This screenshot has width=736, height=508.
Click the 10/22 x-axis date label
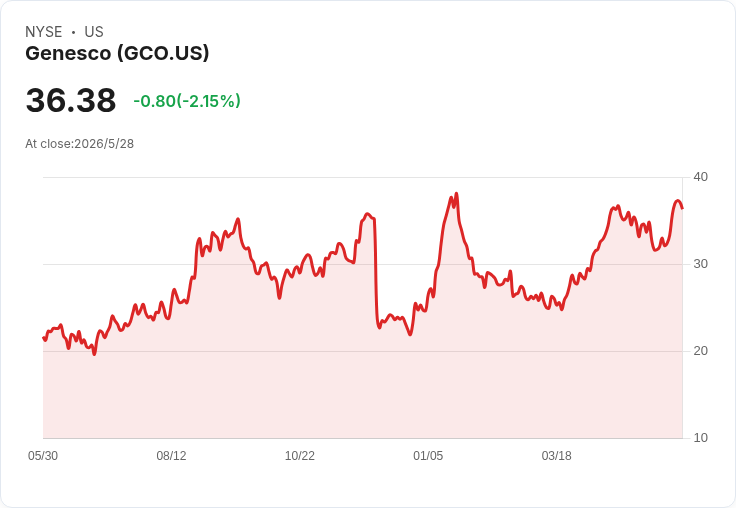click(x=299, y=456)
